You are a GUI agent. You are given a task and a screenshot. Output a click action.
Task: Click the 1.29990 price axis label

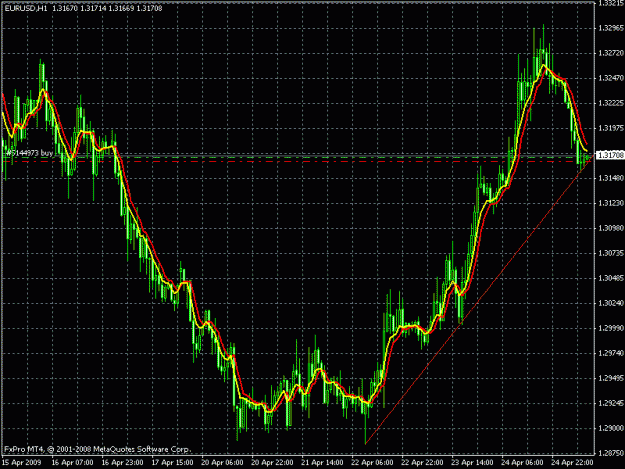(x=611, y=328)
